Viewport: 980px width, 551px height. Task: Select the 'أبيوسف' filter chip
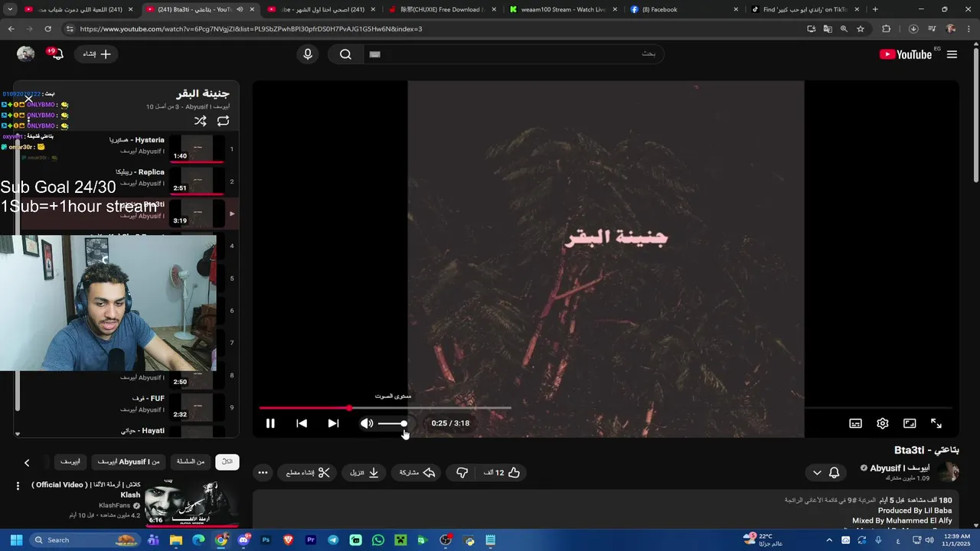coord(70,461)
